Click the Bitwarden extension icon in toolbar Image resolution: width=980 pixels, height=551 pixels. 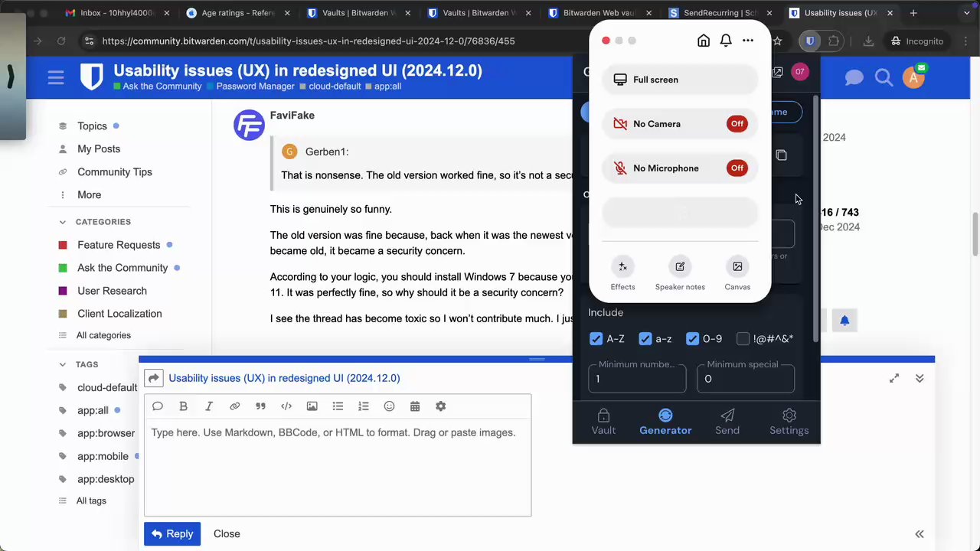tap(810, 41)
